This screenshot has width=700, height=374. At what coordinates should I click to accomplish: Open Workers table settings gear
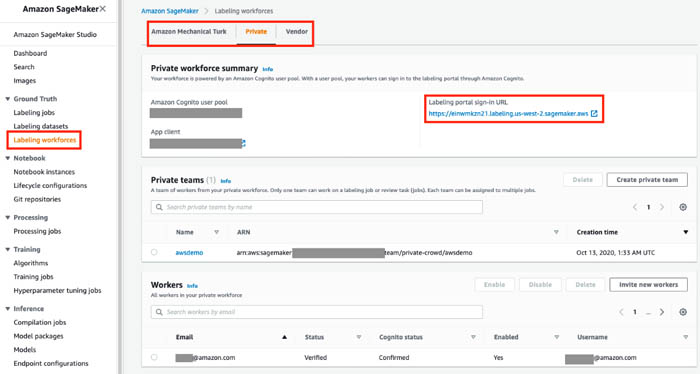[x=683, y=312]
